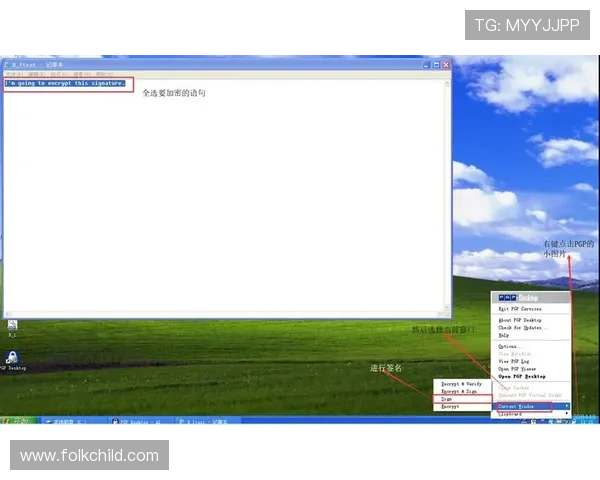Open the text file icon on desktop
The width and height of the screenshot is (600, 480).
click(12, 325)
